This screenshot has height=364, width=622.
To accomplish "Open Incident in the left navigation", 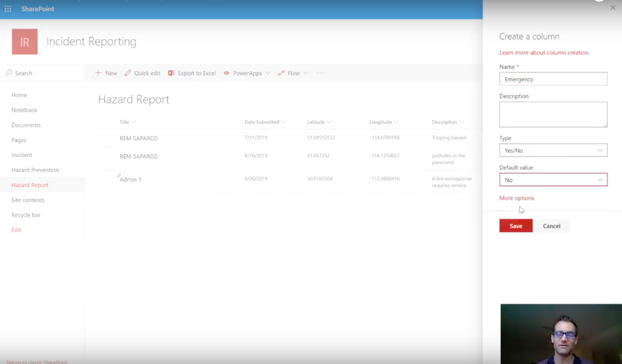I will click(22, 155).
